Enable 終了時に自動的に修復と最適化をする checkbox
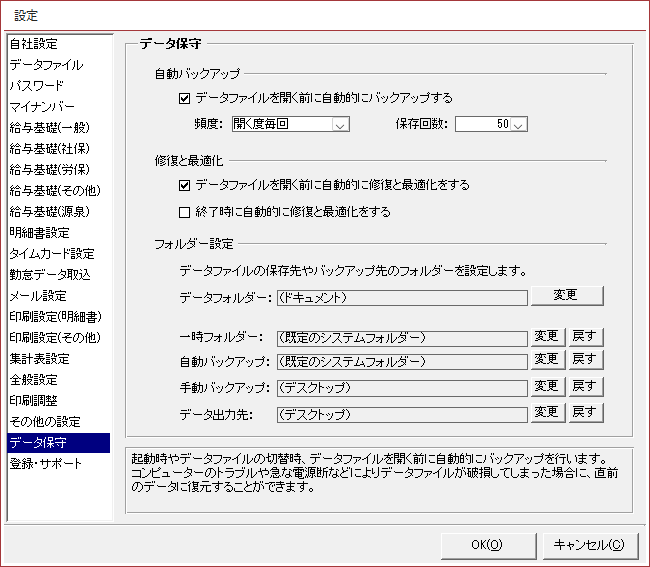Screen dimensions: 650x567 coord(184,212)
